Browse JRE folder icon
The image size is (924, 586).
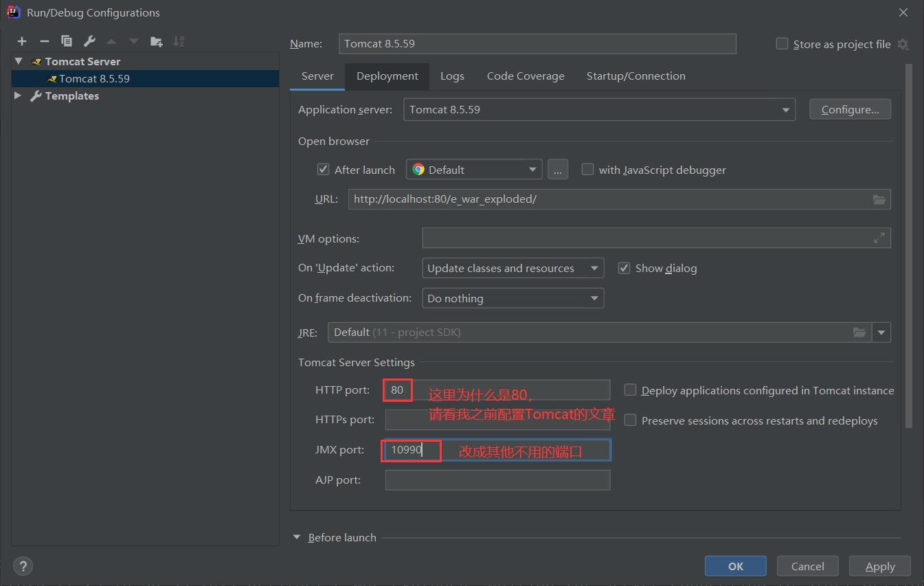[x=859, y=333]
